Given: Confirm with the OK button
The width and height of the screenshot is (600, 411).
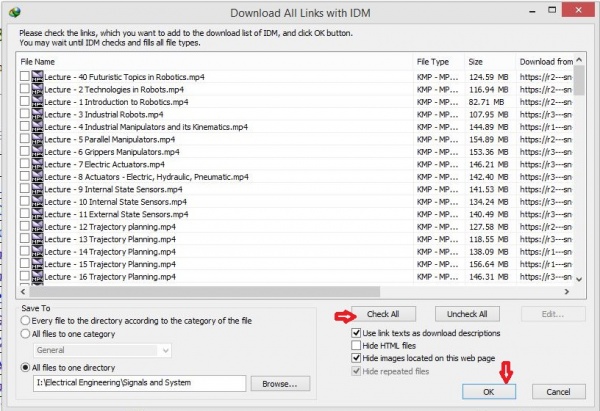Looking at the screenshot, I should click(x=489, y=392).
